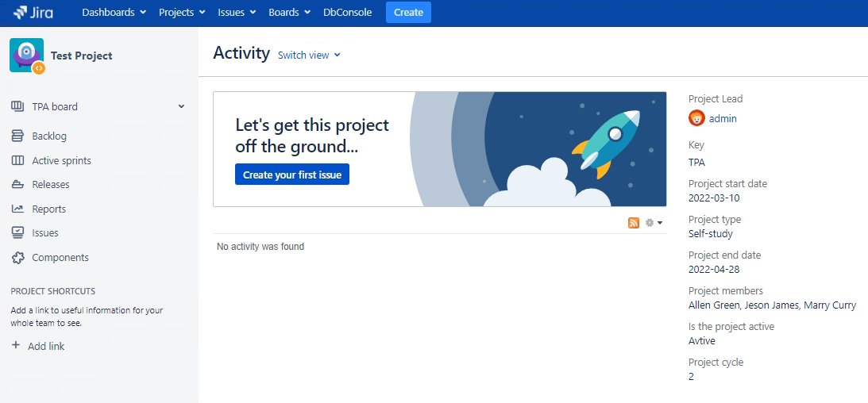
Task: Click the plus icon beside Add link
Action: 16,346
